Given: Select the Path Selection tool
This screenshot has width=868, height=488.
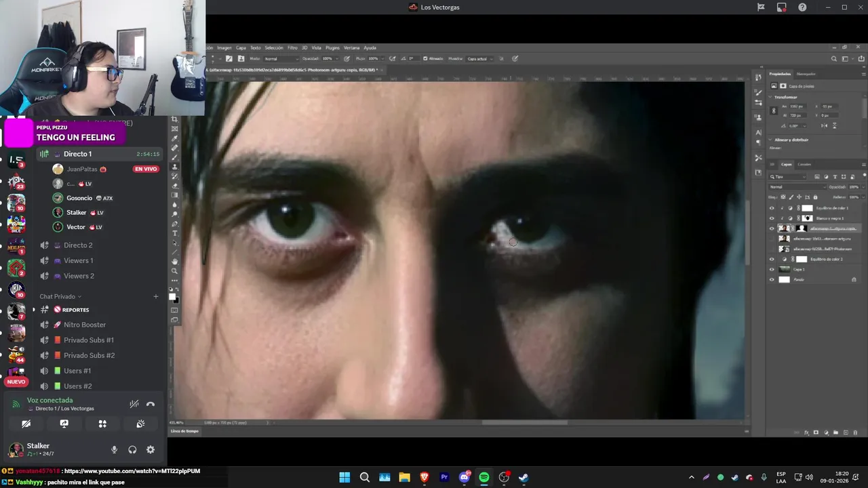Looking at the screenshot, I should pos(175,243).
